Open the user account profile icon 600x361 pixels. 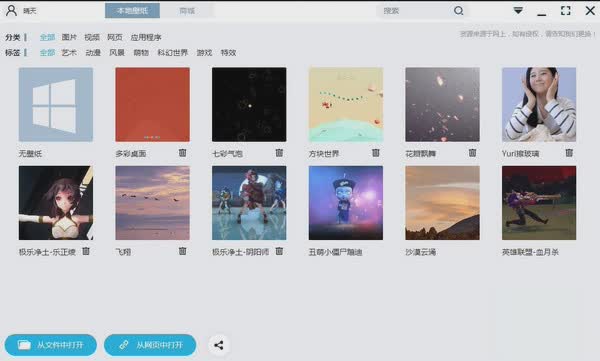click(11, 10)
